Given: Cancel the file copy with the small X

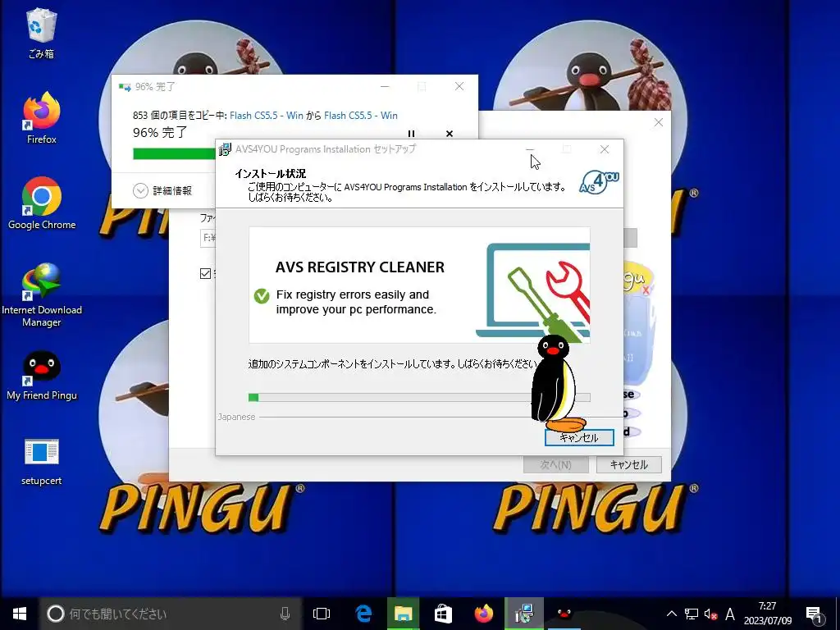Looking at the screenshot, I should [x=450, y=134].
